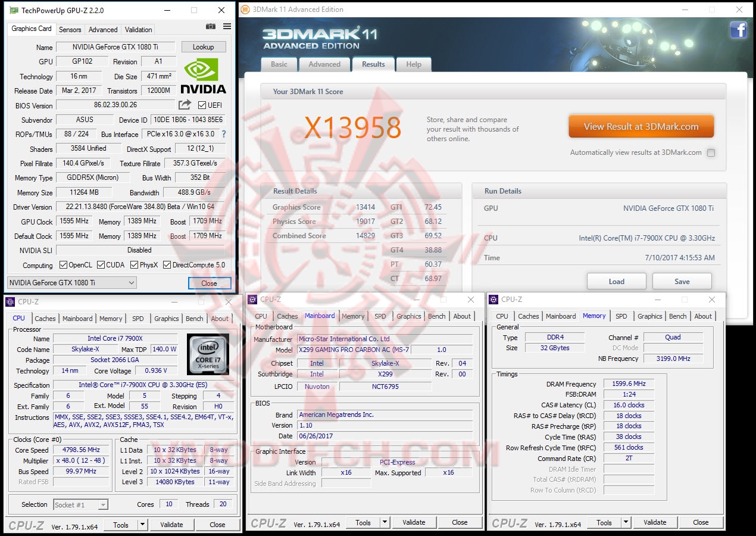Enable automatic result viewing at 3DMark.com
The image size is (756, 536).
pos(711,152)
